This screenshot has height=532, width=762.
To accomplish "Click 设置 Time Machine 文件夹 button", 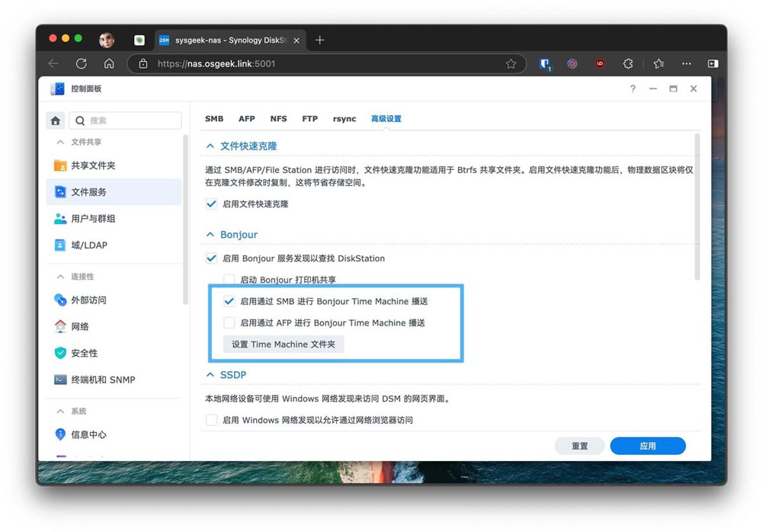I will click(283, 344).
